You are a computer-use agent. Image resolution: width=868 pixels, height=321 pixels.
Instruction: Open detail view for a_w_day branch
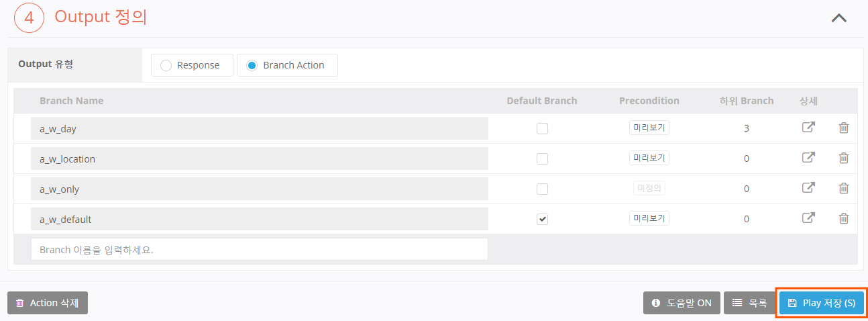809,128
